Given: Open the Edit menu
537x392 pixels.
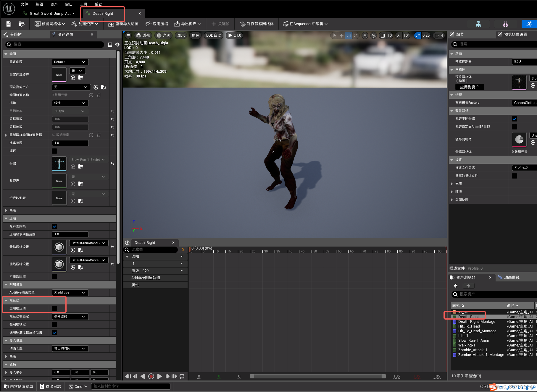Looking at the screenshot, I should (x=39, y=4).
